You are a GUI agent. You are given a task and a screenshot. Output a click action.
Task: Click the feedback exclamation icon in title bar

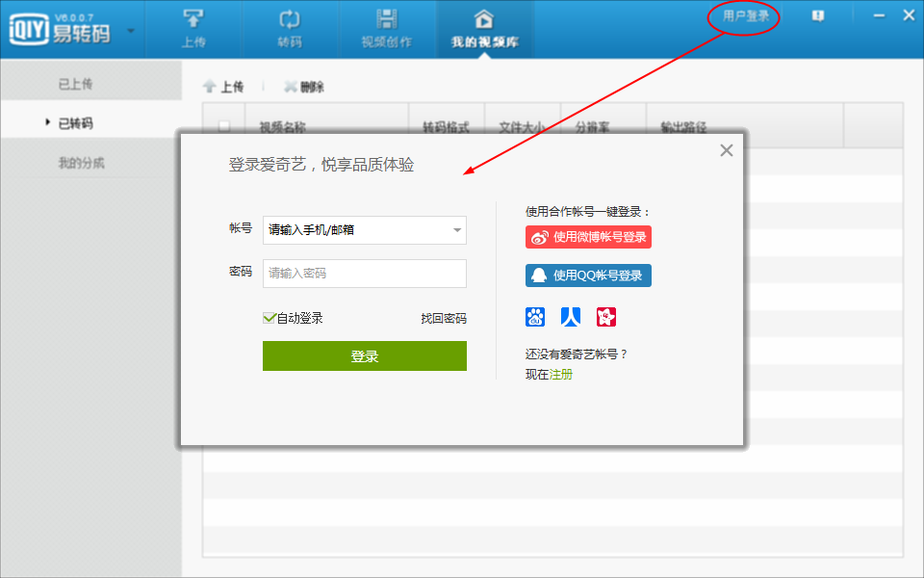(x=818, y=16)
